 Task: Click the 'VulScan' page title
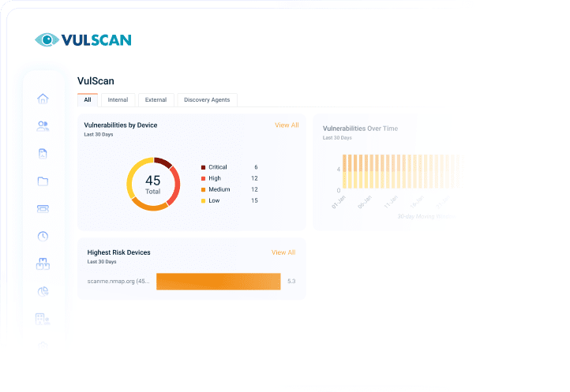[x=96, y=81]
